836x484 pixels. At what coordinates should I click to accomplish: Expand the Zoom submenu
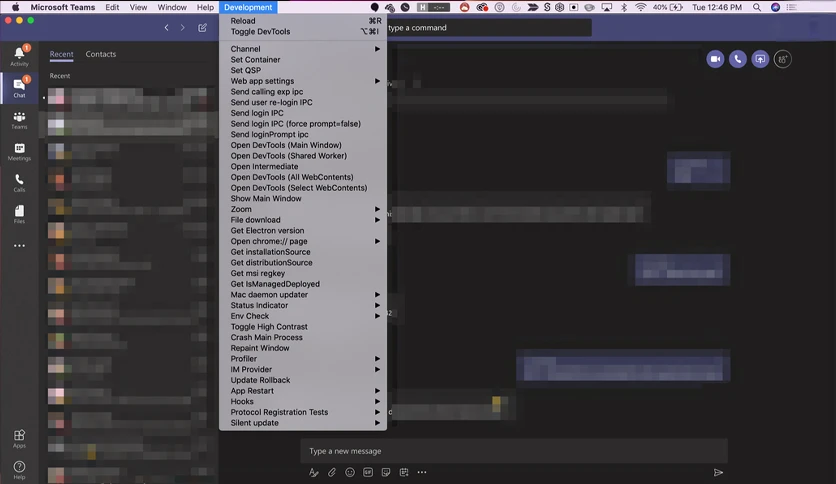[x=302, y=209]
